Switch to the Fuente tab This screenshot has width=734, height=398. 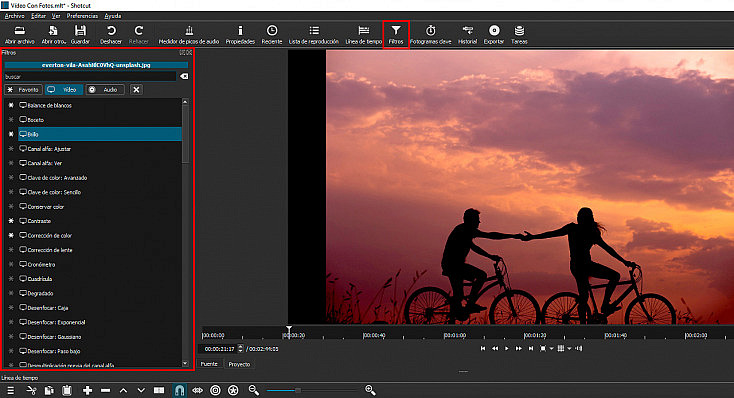[209, 364]
